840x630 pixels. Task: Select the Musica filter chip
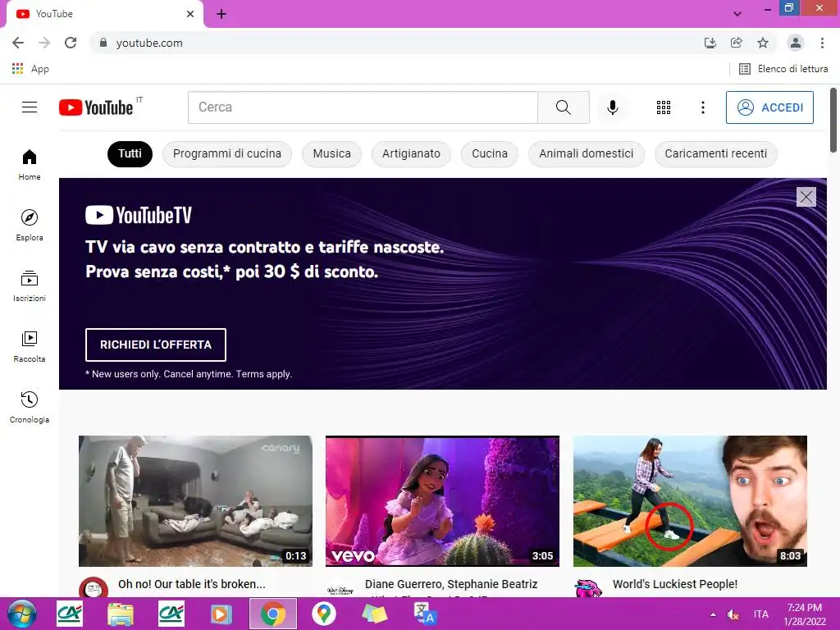pyautogui.click(x=331, y=153)
